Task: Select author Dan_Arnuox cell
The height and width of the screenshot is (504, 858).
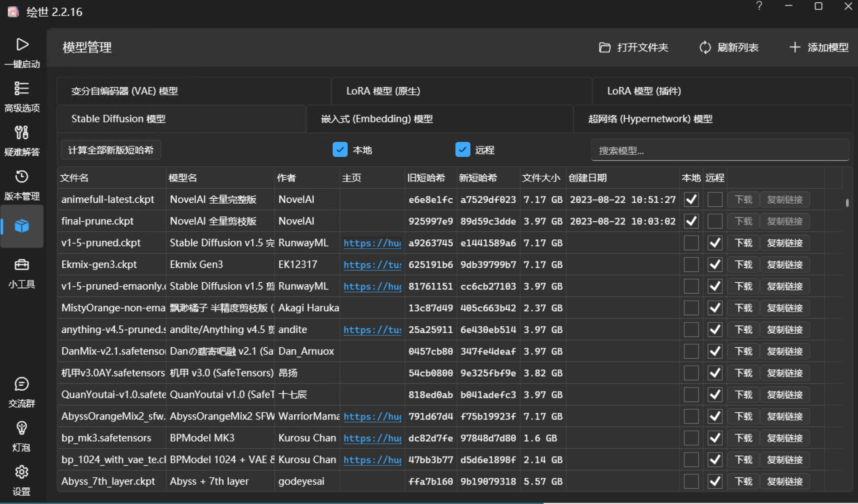Action: point(306,351)
